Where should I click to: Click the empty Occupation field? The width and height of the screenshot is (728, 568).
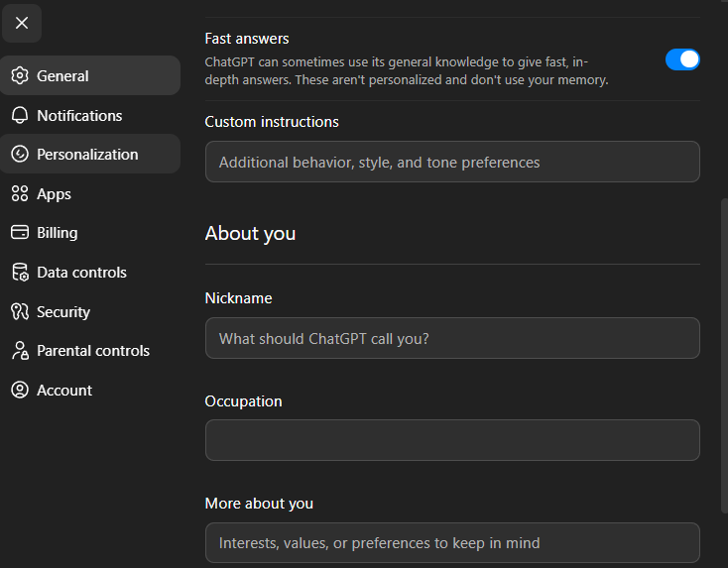(x=452, y=440)
